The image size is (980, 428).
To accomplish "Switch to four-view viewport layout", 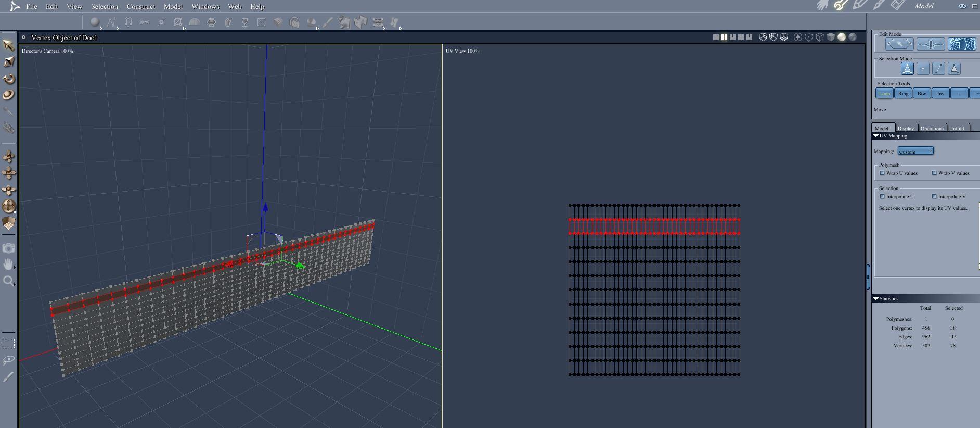I will click(741, 37).
